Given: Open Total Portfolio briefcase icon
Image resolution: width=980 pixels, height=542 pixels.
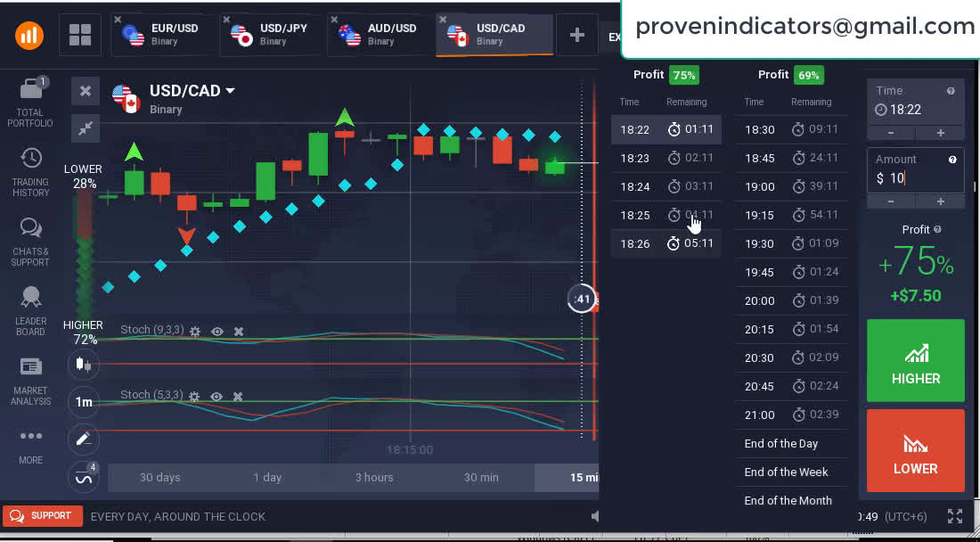Looking at the screenshot, I should [30, 91].
